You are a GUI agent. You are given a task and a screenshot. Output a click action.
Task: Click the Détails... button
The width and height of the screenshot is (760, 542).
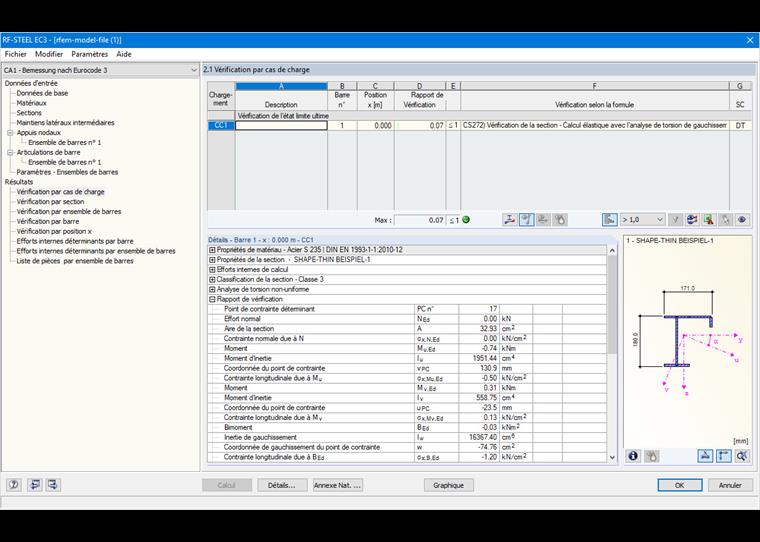[x=282, y=485]
